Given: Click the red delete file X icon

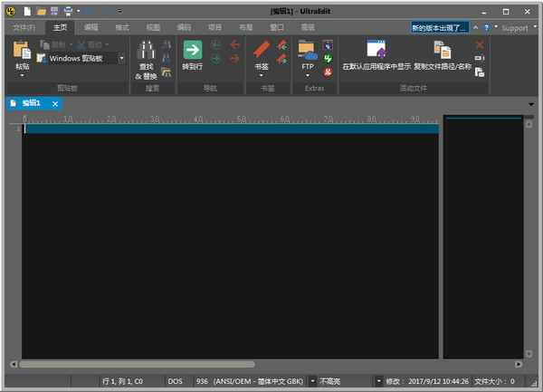Looking at the screenshot, I should point(480,44).
